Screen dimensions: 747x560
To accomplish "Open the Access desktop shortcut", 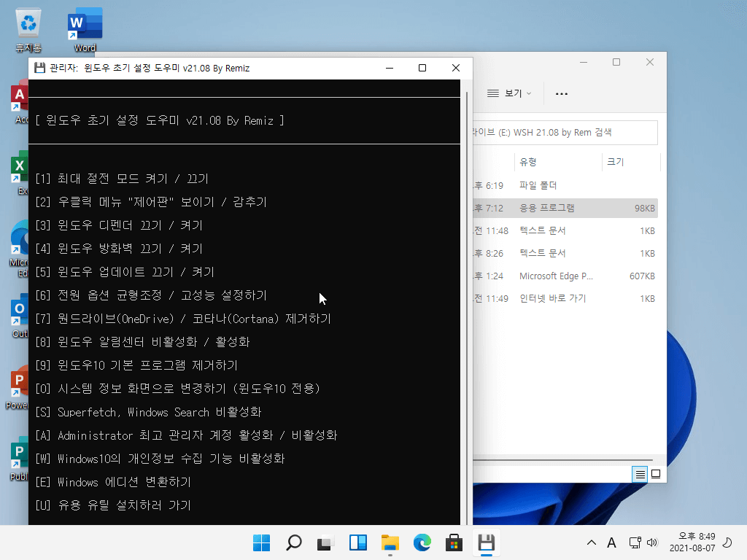I will pyautogui.click(x=19, y=102).
